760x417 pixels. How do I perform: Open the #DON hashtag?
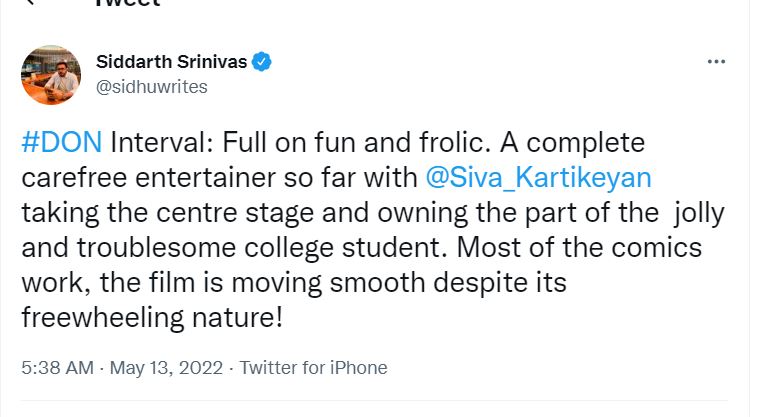click(61, 143)
